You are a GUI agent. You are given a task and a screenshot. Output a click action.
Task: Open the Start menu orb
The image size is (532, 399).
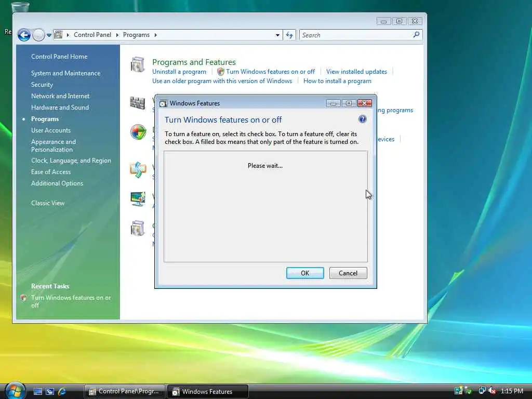[x=15, y=391]
